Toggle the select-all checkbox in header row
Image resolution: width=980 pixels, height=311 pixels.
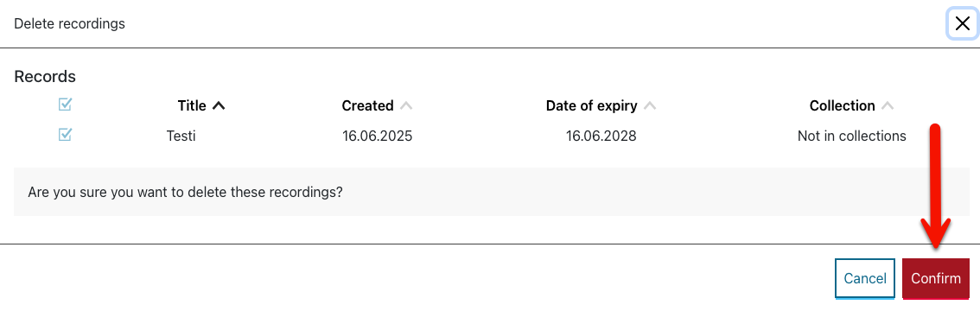tap(65, 105)
